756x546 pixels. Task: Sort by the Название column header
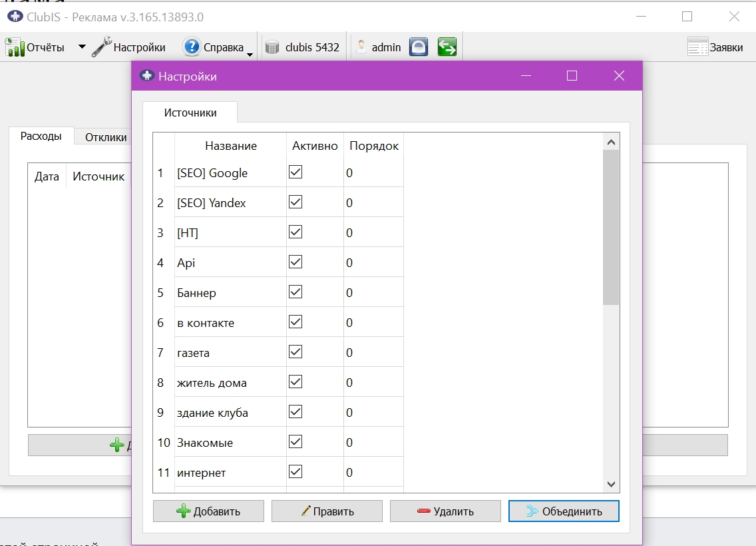(x=230, y=146)
